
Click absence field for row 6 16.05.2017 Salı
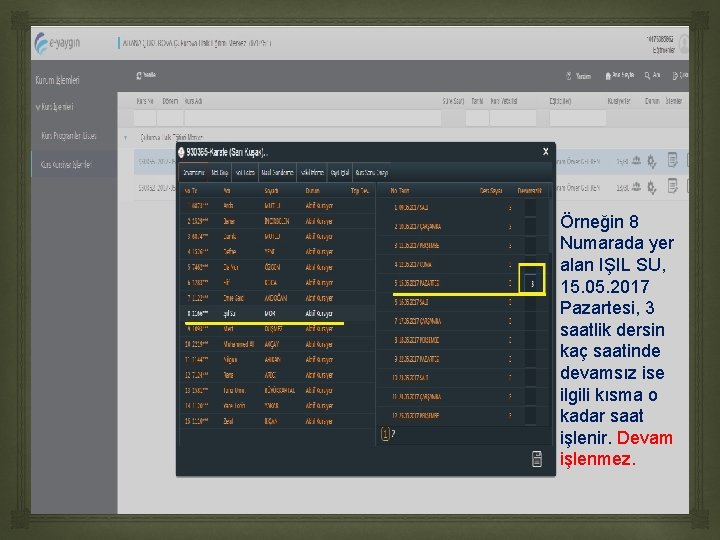pos(531,302)
